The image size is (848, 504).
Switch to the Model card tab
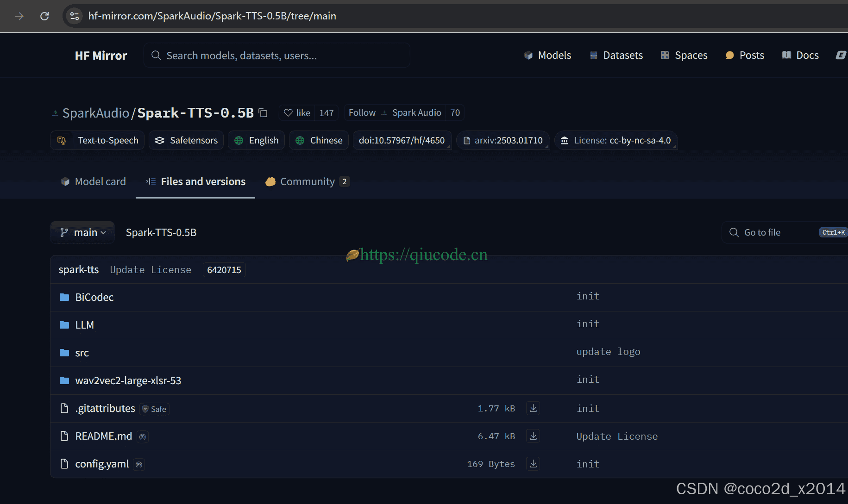pyautogui.click(x=94, y=181)
